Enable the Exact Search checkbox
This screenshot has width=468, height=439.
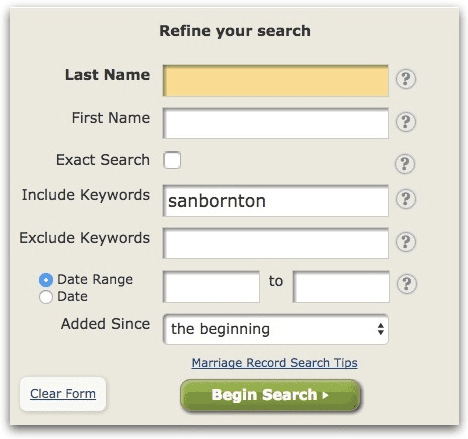click(x=172, y=160)
